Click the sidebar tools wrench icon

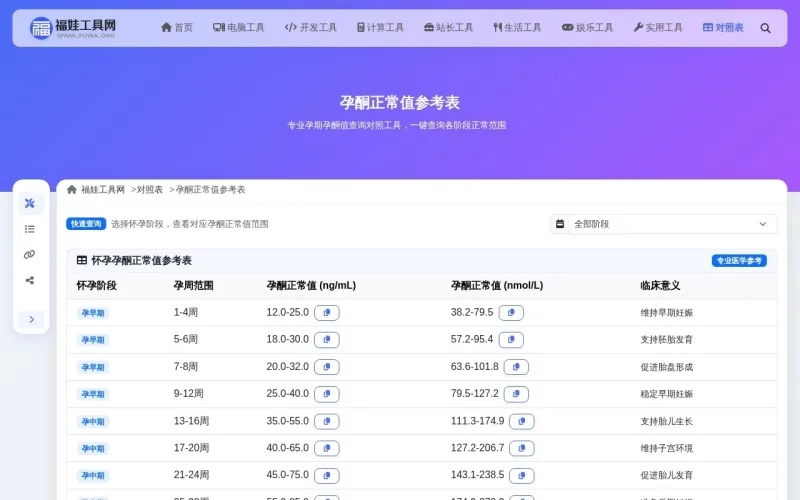(x=30, y=204)
